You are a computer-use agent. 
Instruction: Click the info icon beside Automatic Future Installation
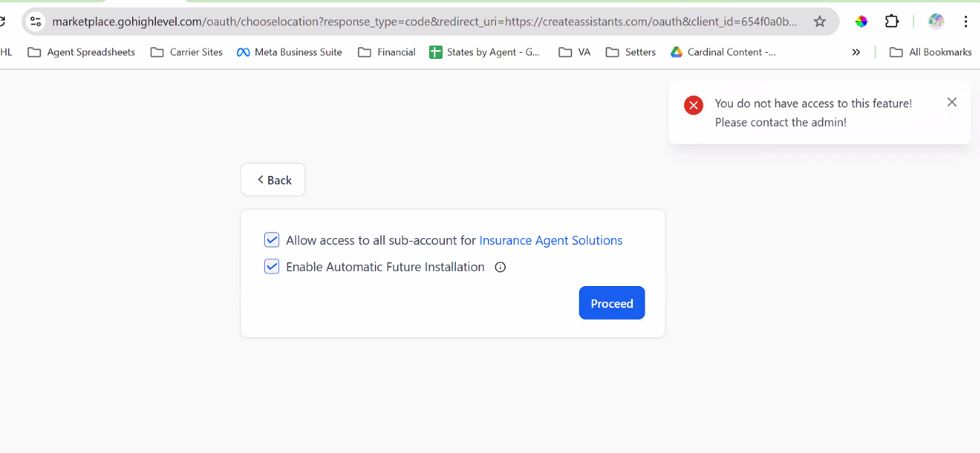500,267
